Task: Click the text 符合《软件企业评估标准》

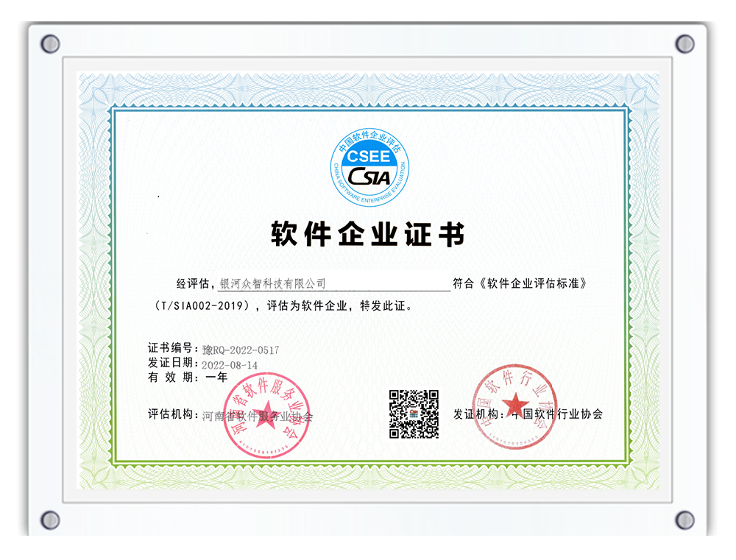Action: (520, 283)
